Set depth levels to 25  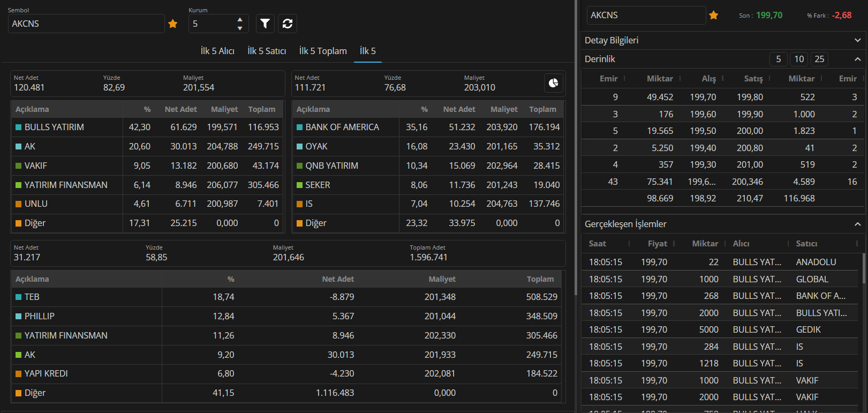click(819, 59)
